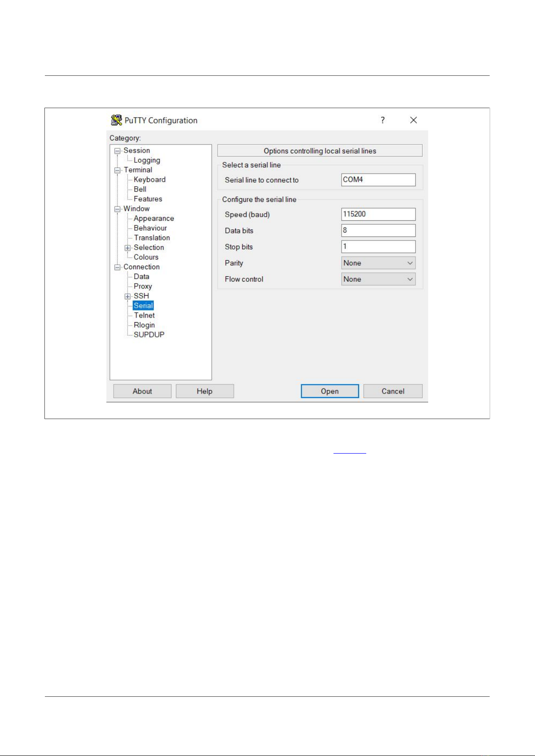Click the PuTTY icon in title bar
The width and height of the screenshot is (535, 756).
(117, 120)
